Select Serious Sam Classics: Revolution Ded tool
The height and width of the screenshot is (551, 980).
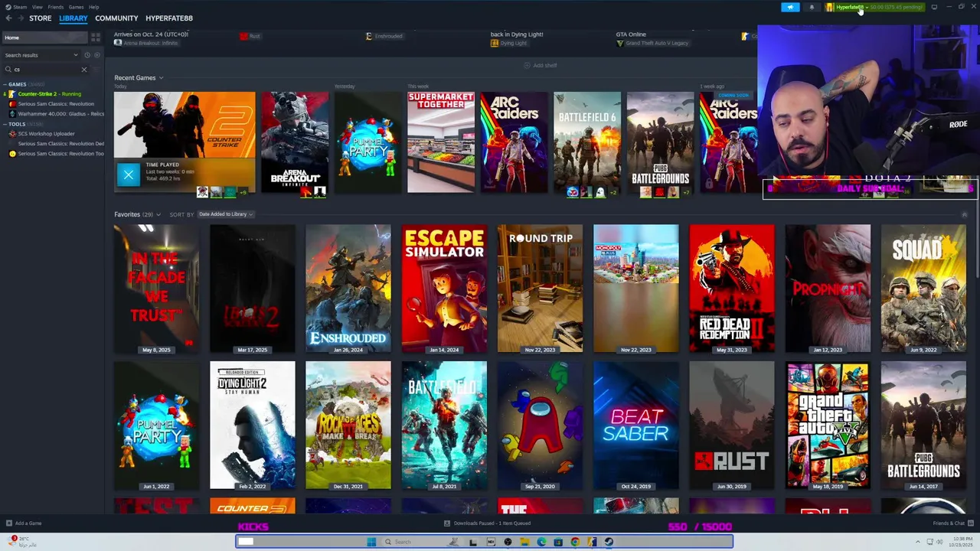pos(60,144)
